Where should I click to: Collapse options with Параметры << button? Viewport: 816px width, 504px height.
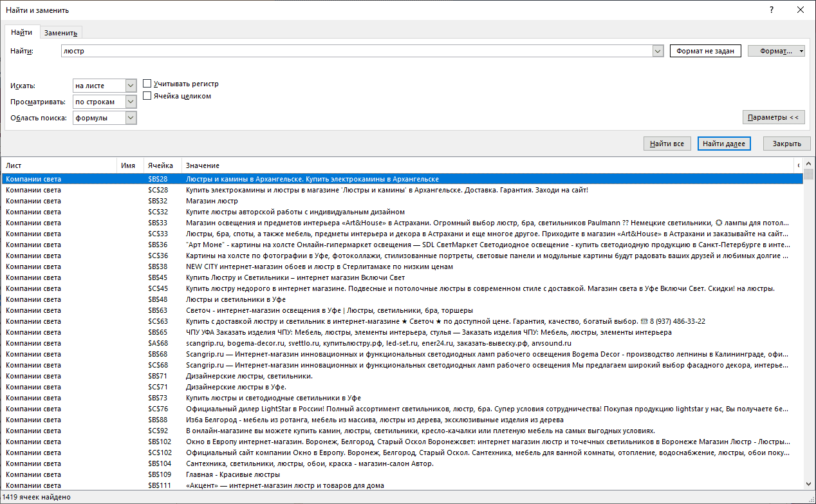773,117
